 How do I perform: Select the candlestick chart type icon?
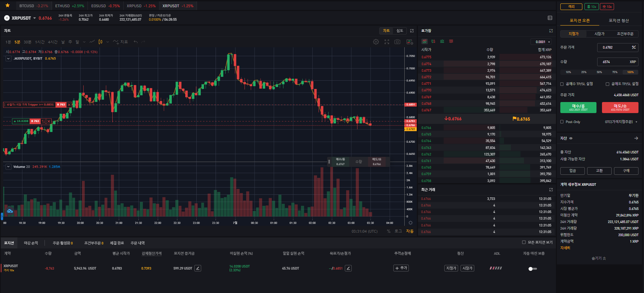click(x=100, y=42)
